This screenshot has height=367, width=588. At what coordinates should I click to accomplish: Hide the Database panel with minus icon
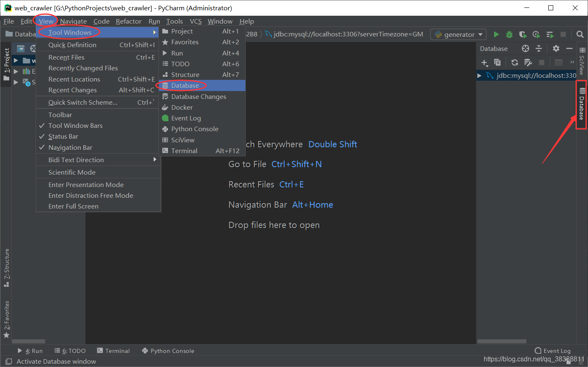point(569,48)
